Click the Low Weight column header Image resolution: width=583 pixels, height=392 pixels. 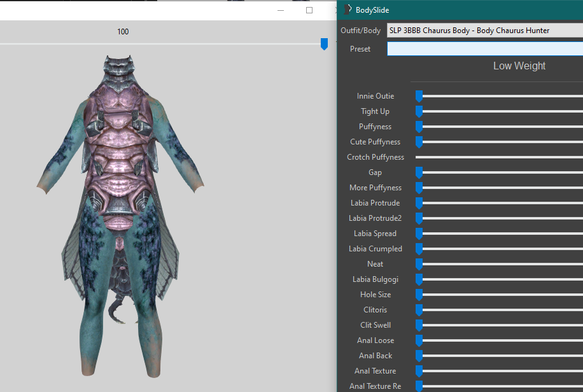[519, 66]
